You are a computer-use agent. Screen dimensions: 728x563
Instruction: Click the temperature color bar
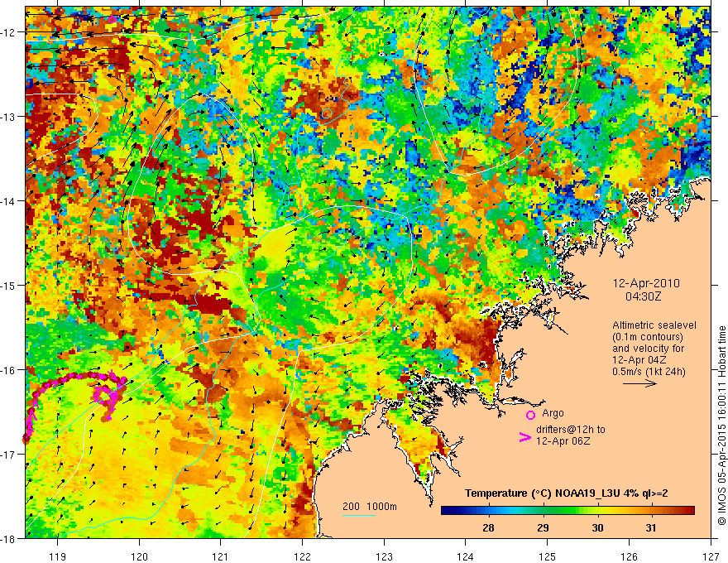[x=568, y=511]
